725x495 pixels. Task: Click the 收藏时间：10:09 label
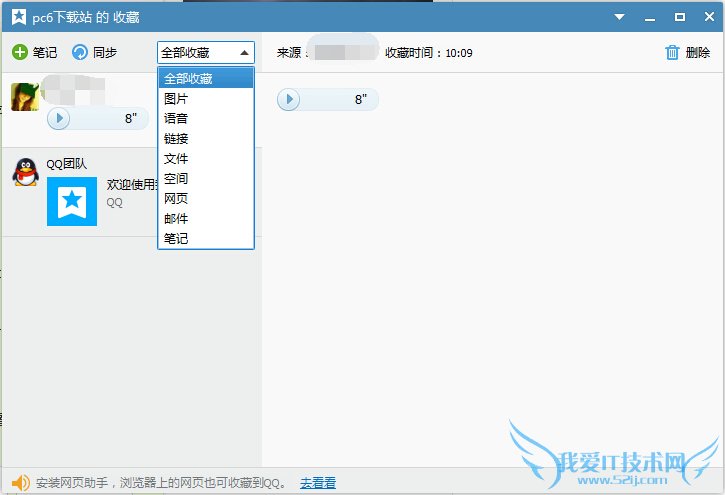429,53
